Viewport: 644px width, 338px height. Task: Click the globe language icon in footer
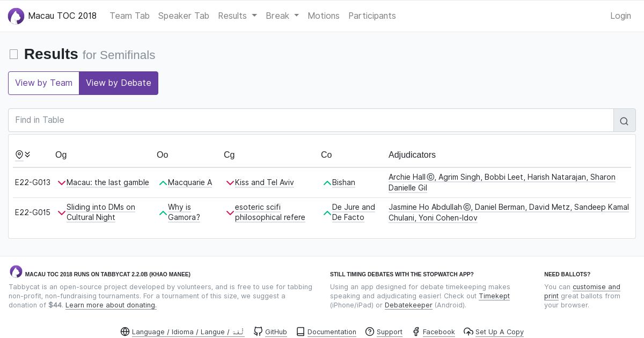(125, 332)
